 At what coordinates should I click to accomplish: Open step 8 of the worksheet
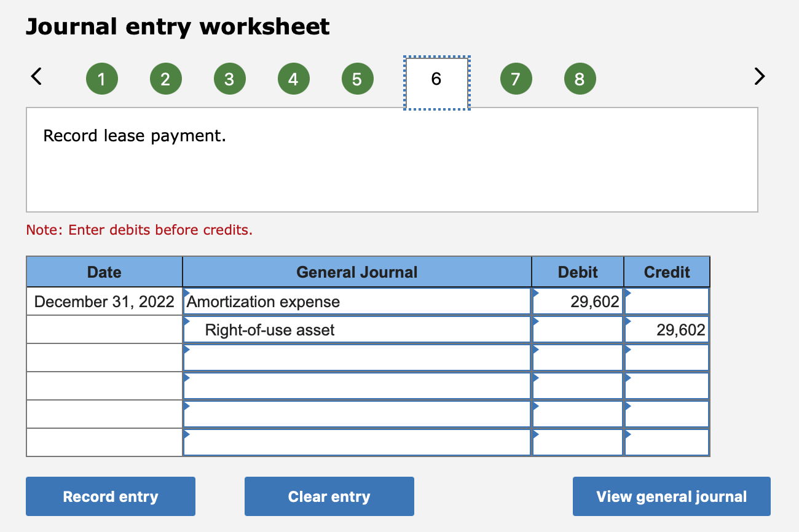tap(580, 78)
